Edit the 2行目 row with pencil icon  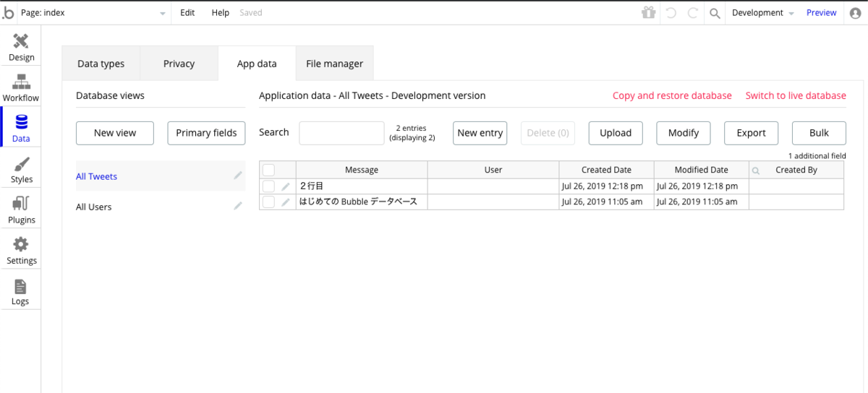pos(286,186)
